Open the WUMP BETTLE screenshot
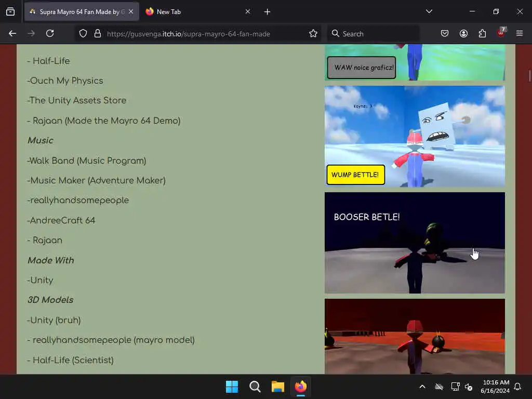Screen dimensions: 532x399 coord(415,136)
